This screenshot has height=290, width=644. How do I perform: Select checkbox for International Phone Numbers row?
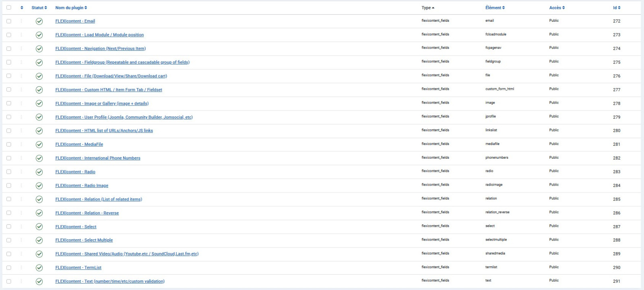[x=9, y=158]
